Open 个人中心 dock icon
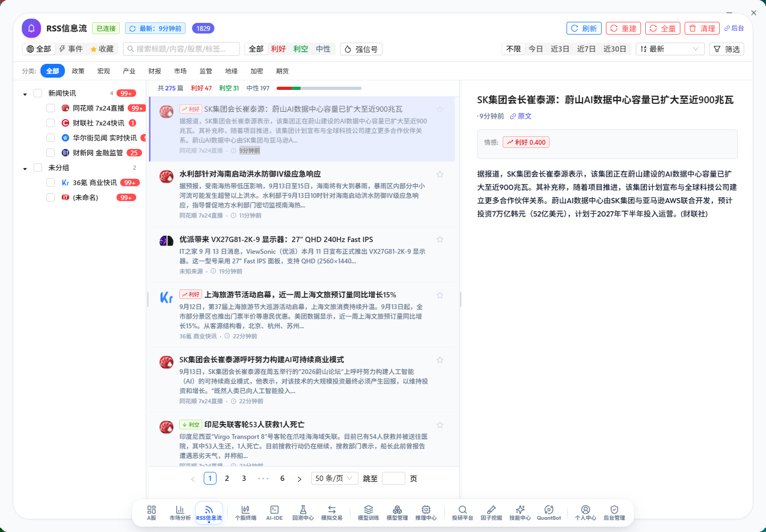The height and width of the screenshot is (532, 766). point(586,513)
